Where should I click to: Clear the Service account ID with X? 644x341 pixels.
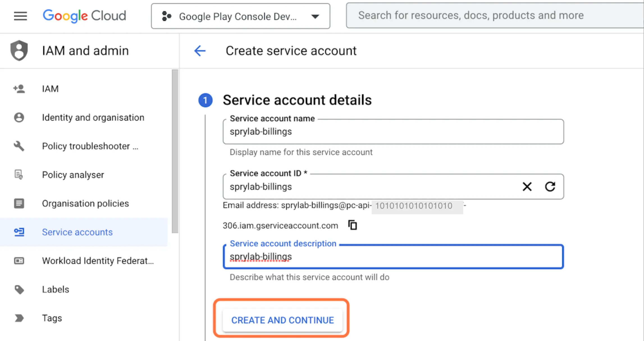click(527, 187)
